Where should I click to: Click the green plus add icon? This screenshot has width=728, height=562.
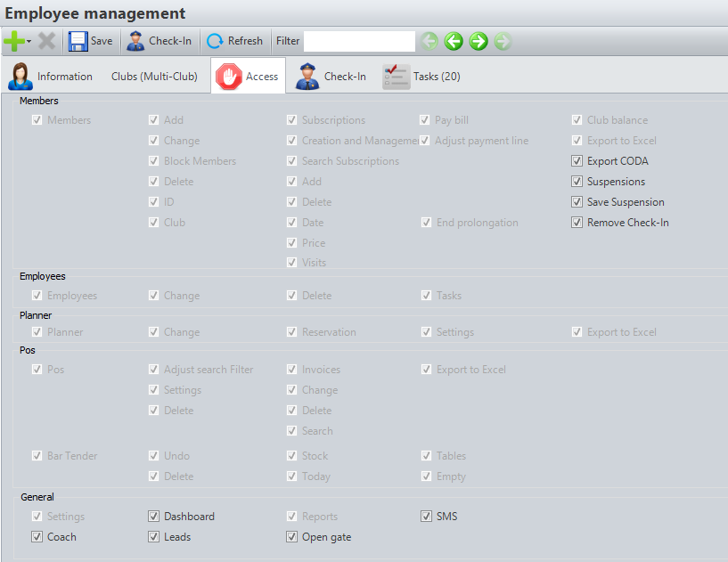[12, 41]
